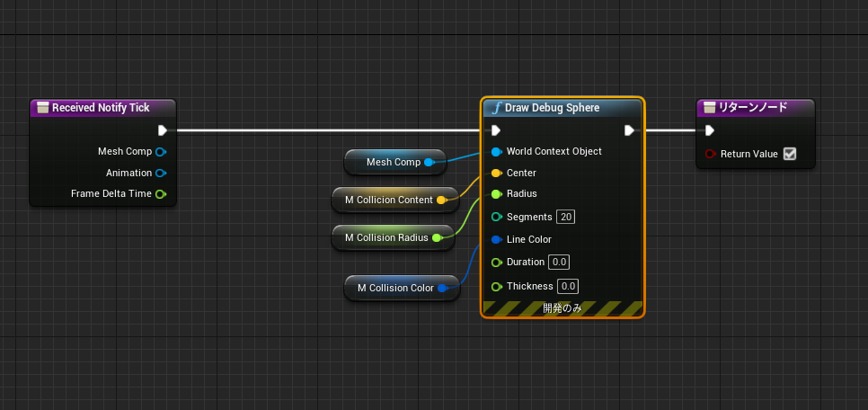This screenshot has height=410, width=868.
Task: Click the M Collision Color blue output pin
Action: pyautogui.click(x=442, y=288)
